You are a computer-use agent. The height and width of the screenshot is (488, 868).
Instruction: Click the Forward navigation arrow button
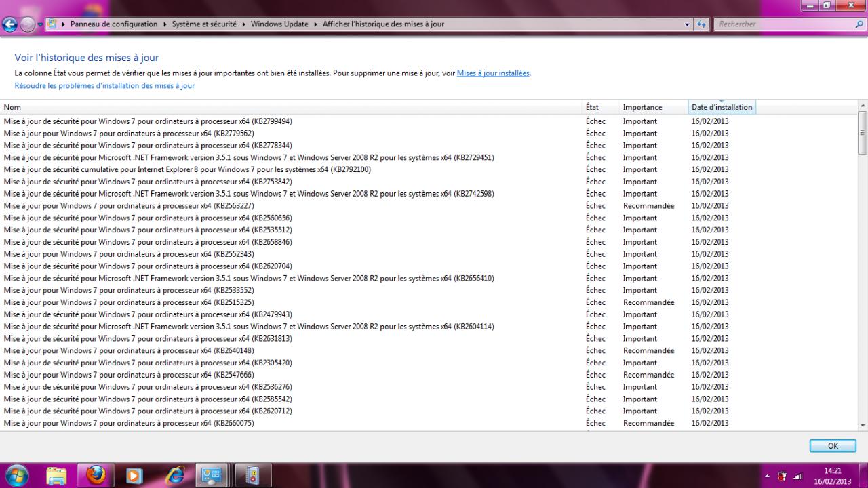[x=28, y=24]
